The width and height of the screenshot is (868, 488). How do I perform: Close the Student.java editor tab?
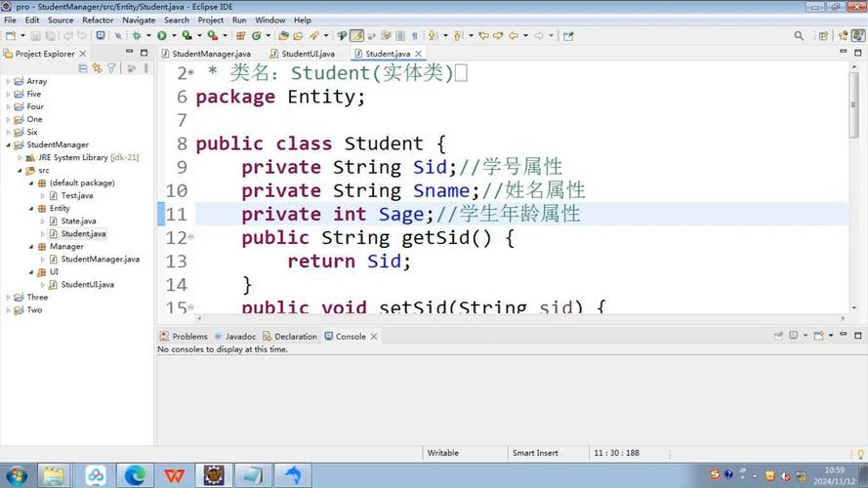419,54
